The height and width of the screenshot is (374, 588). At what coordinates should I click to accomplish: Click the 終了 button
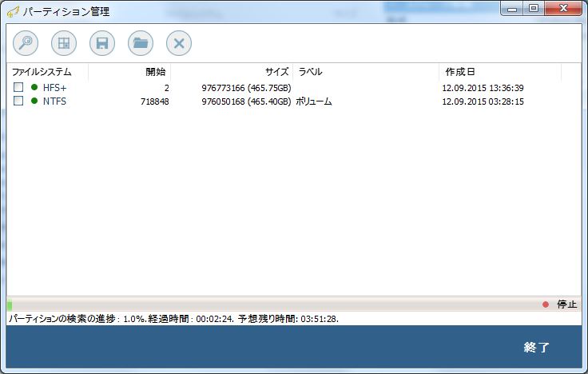click(x=537, y=348)
